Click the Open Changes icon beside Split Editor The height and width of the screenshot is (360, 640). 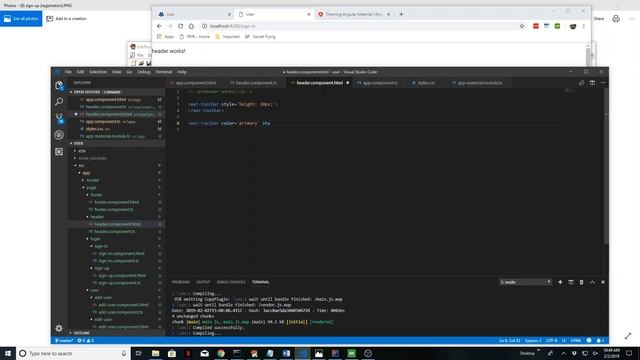click(581, 83)
